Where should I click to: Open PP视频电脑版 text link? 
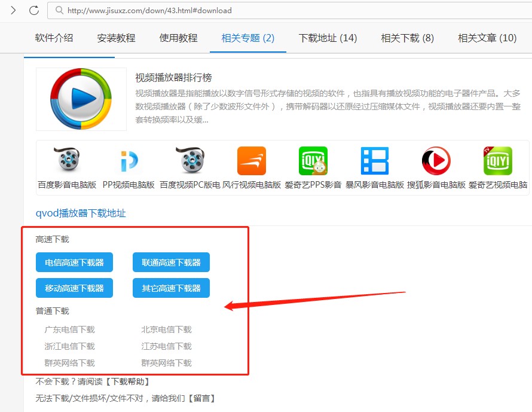(129, 185)
